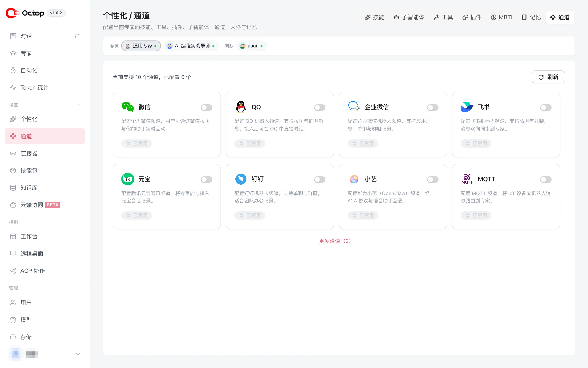The height and width of the screenshot is (368, 588).
Task: Click the 专家 graduation cap icon
Action: pos(13,53)
